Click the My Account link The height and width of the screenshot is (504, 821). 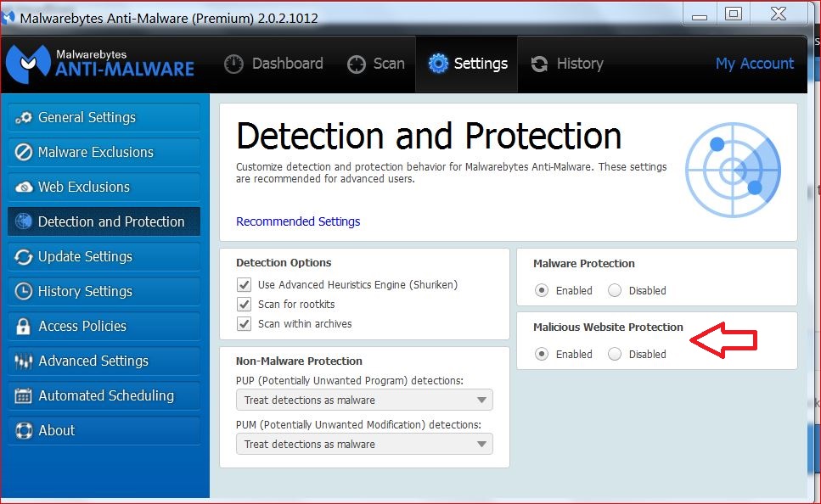(755, 64)
